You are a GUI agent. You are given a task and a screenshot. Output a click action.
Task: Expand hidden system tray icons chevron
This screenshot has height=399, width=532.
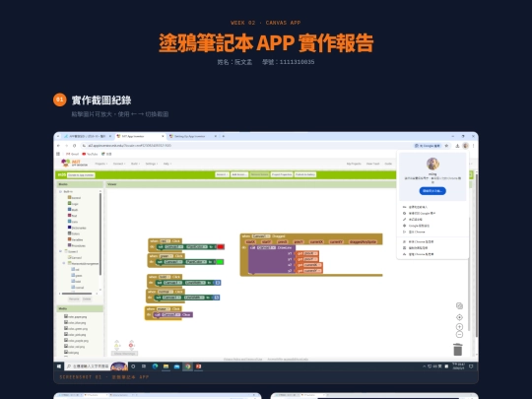tap(424, 366)
